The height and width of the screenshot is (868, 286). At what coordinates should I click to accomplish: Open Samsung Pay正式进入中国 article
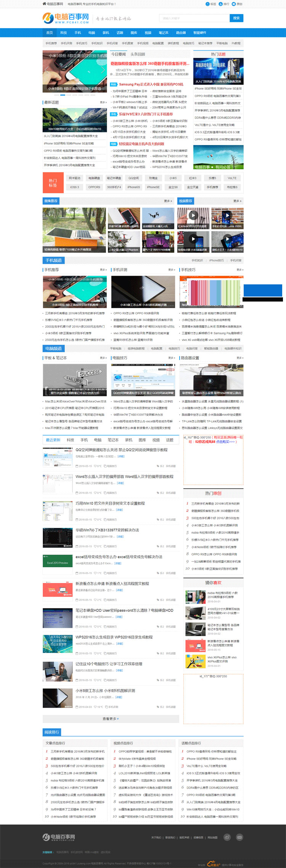click(151, 84)
